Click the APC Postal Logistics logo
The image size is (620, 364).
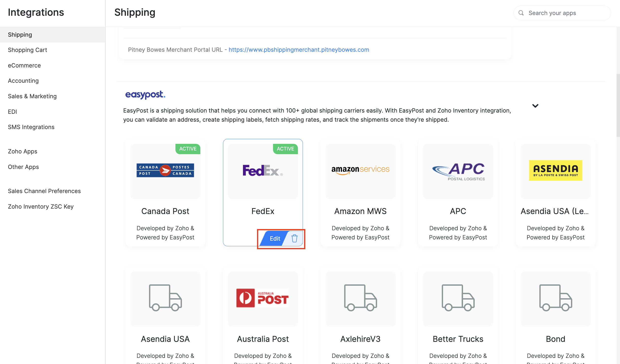pyautogui.click(x=458, y=171)
